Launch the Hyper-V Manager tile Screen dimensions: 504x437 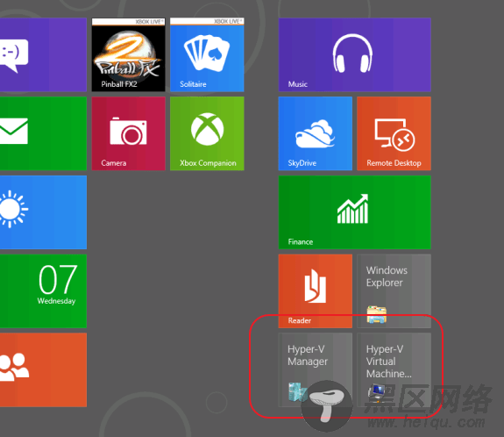pyautogui.click(x=316, y=370)
